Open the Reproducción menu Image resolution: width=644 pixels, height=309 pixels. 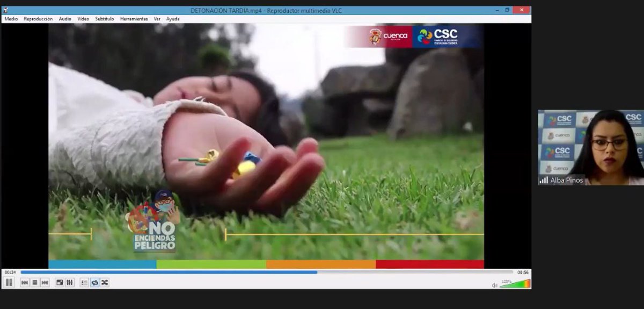click(38, 19)
